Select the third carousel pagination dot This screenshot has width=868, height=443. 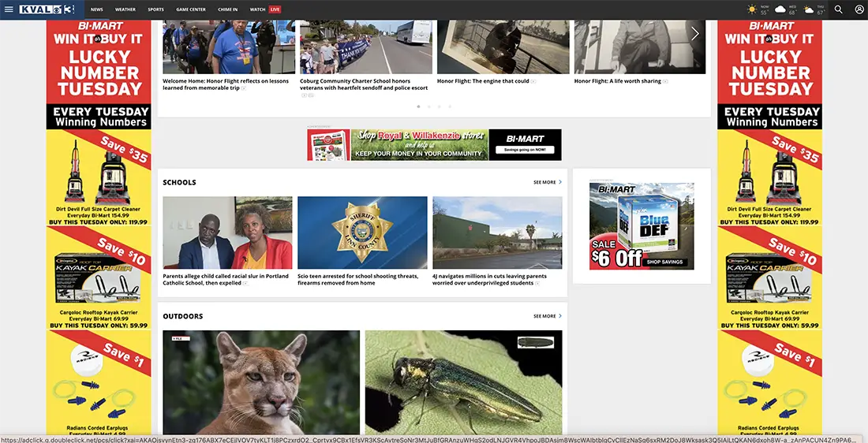[440, 106]
